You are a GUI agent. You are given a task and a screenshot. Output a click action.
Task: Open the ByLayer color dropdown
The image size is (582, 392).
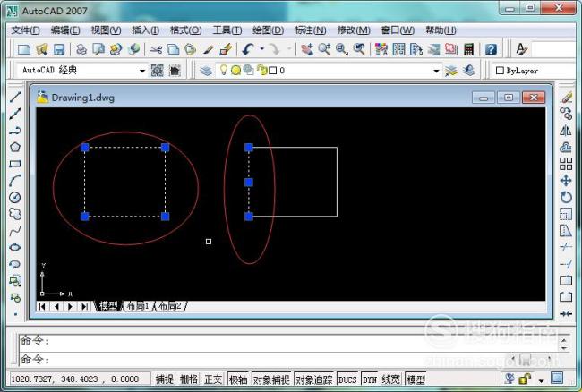(x=535, y=71)
